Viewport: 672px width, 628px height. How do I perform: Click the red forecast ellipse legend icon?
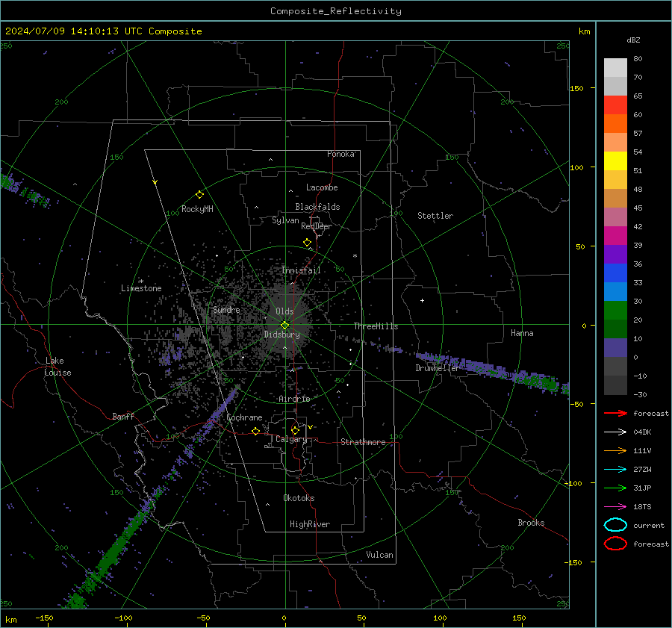(615, 544)
